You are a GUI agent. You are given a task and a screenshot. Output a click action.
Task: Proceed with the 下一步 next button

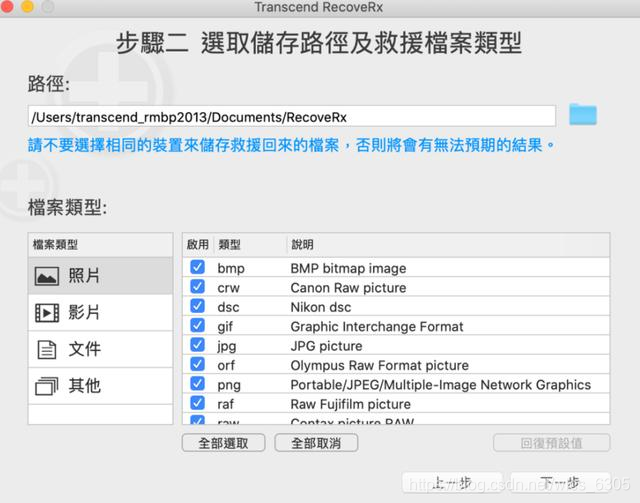560,483
